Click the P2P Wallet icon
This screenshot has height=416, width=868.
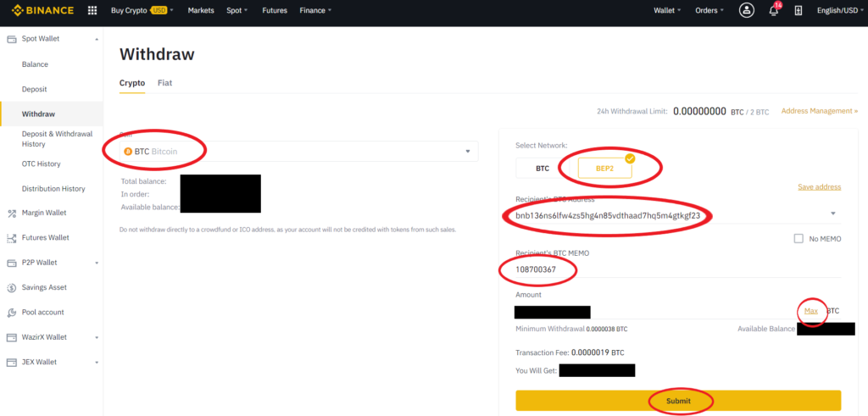click(11, 263)
